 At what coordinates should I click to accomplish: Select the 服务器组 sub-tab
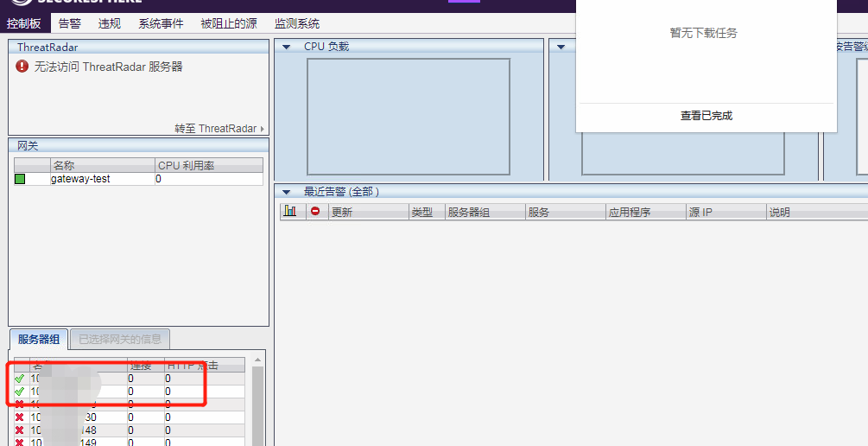[x=39, y=339]
